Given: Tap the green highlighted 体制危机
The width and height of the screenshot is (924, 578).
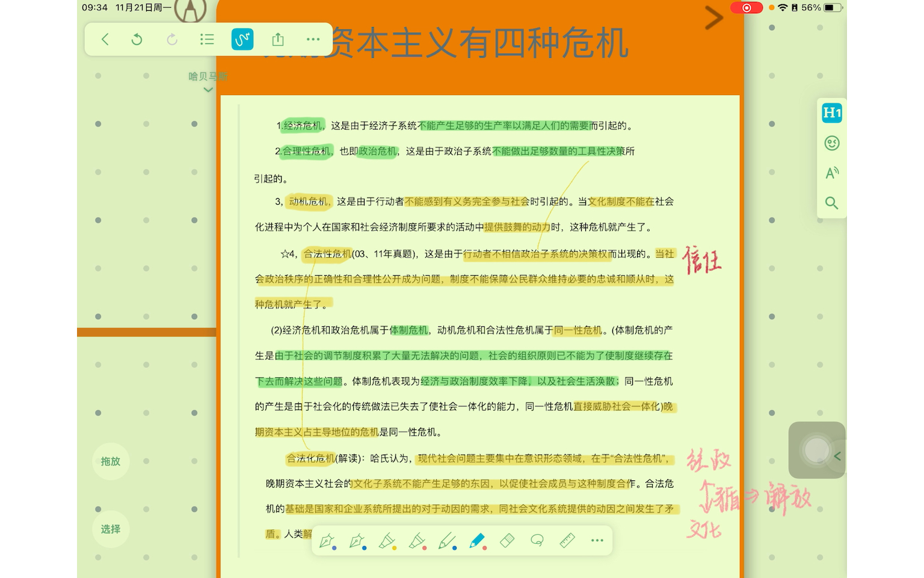Looking at the screenshot, I should tap(408, 330).
